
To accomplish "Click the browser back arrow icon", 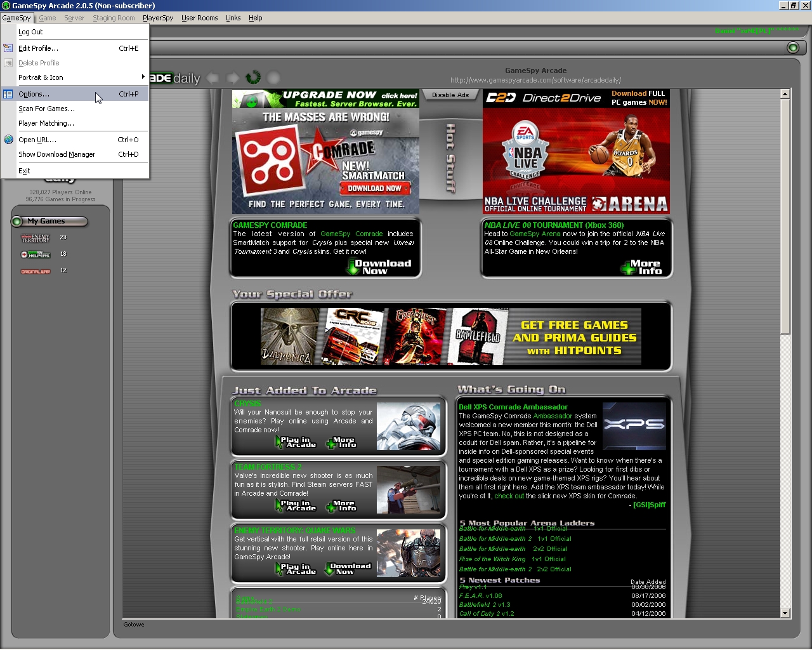I will (213, 78).
